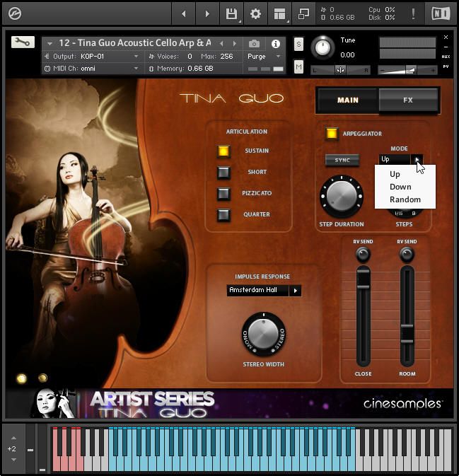
Task: Click the Close RV Send knob
Action: click(363, 255)
